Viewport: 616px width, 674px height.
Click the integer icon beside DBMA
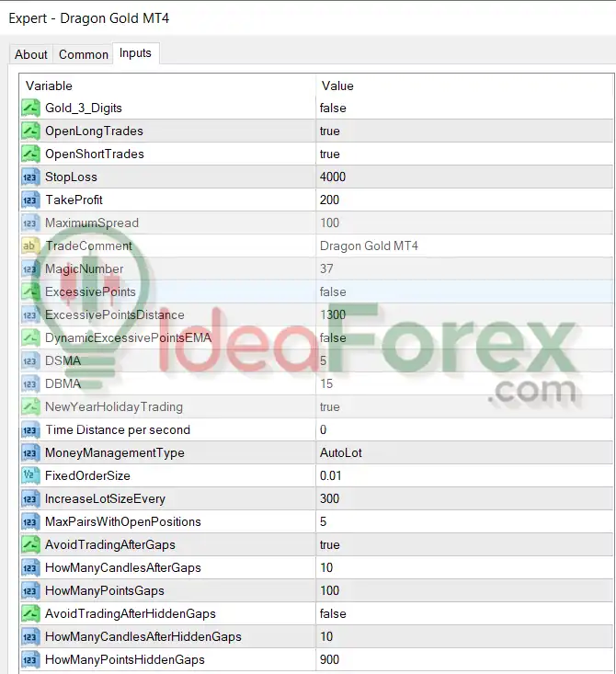(x=30, y=383)
